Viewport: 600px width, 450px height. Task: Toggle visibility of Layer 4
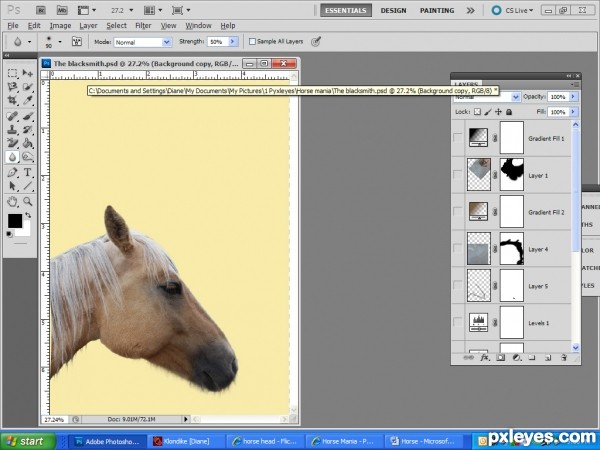pyautogui.click(x=458, y=249)
